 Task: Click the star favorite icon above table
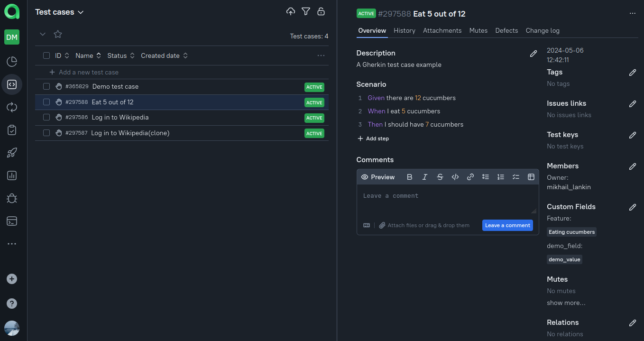coord(58,34)
